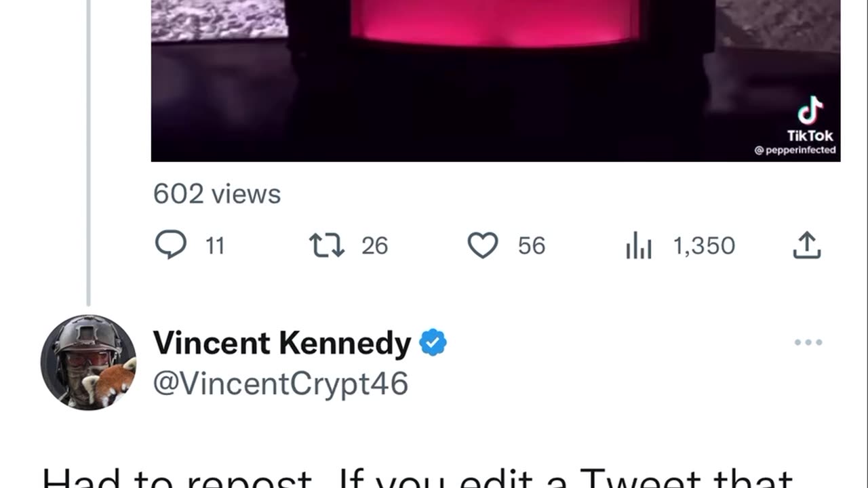This screenshot has width=868, height=488.
Task: Tap the blue verified badge
Action: pos(433,343)
